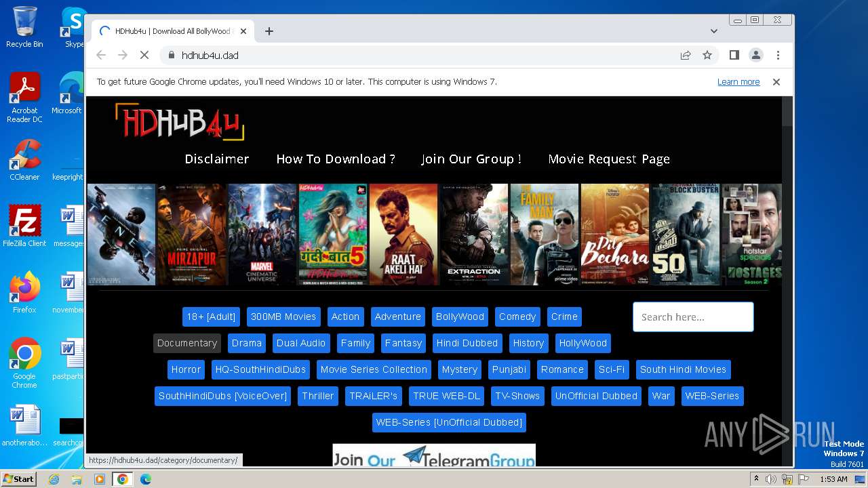Click the Search here input box

pyautogui.click(x=693, y=317)
